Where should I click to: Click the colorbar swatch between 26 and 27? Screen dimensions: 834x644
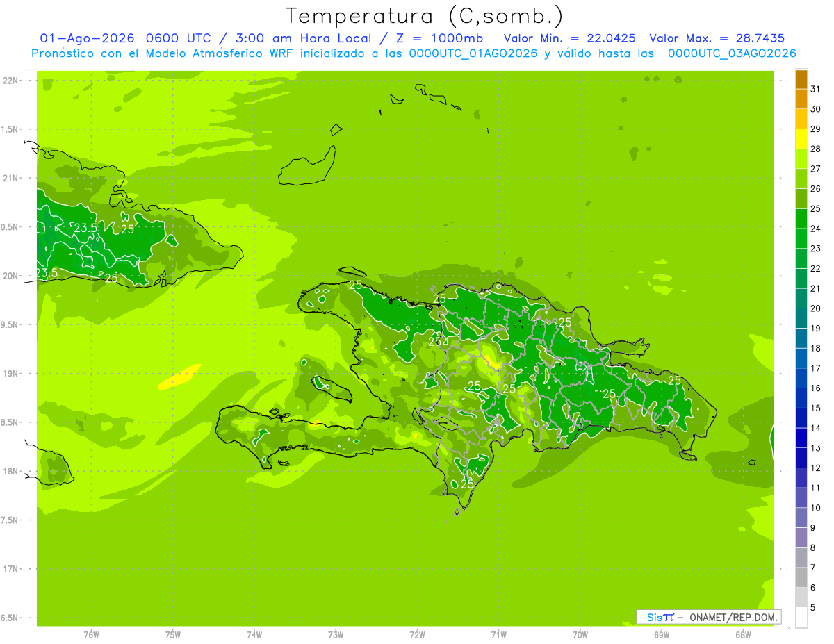801,179
